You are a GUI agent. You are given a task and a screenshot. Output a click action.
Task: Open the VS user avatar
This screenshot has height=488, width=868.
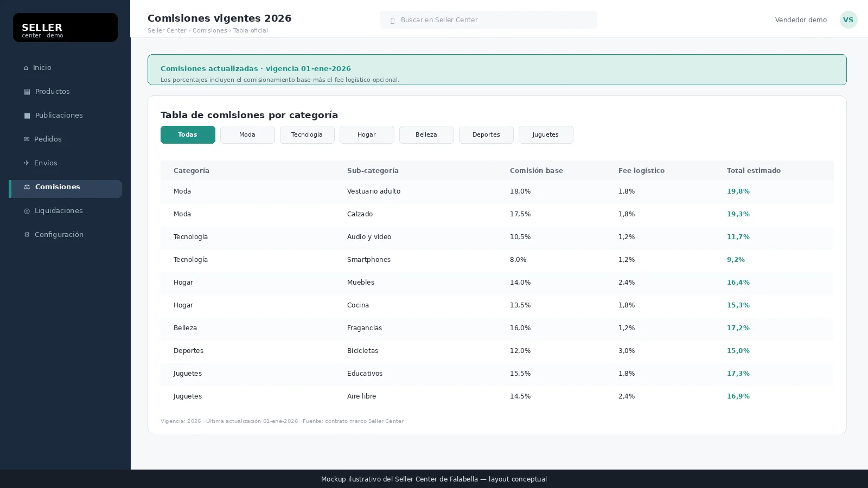pos(848,20)
